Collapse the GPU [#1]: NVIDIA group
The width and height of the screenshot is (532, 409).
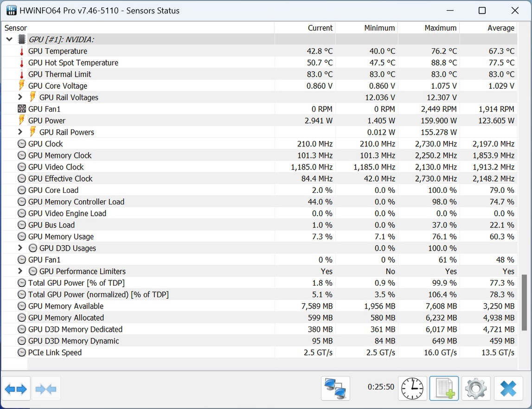pos(9,39)
